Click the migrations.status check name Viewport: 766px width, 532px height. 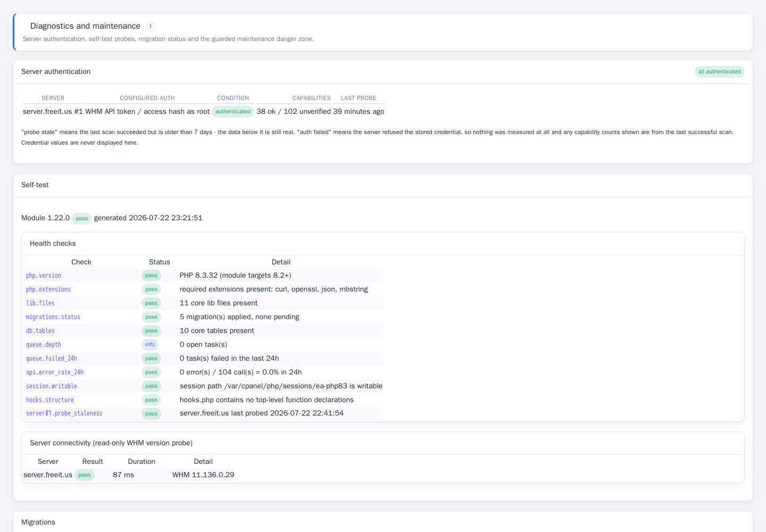point(53,317)
